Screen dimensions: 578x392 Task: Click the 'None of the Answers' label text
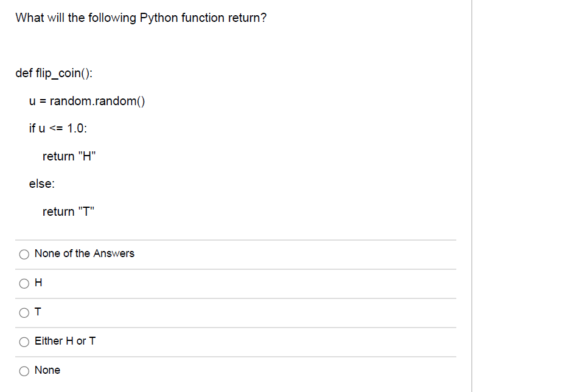coord(85,253)
